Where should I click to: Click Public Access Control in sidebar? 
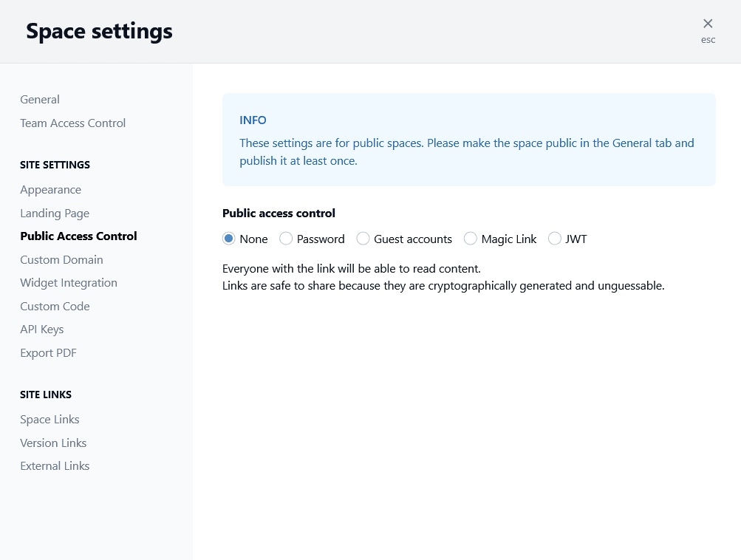pos(78,236)
